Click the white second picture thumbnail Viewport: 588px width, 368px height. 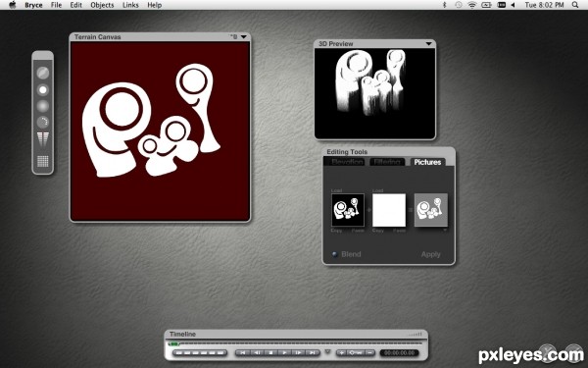[x=389, y=210]
